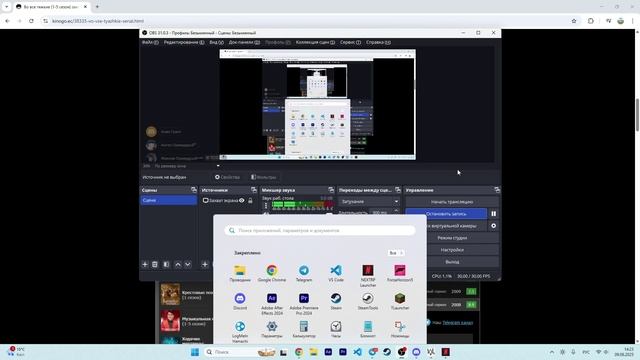Pop out the Переходы между сценами dock
The width and height of the screenshot is (640, 360).
[x=398, y=190]
